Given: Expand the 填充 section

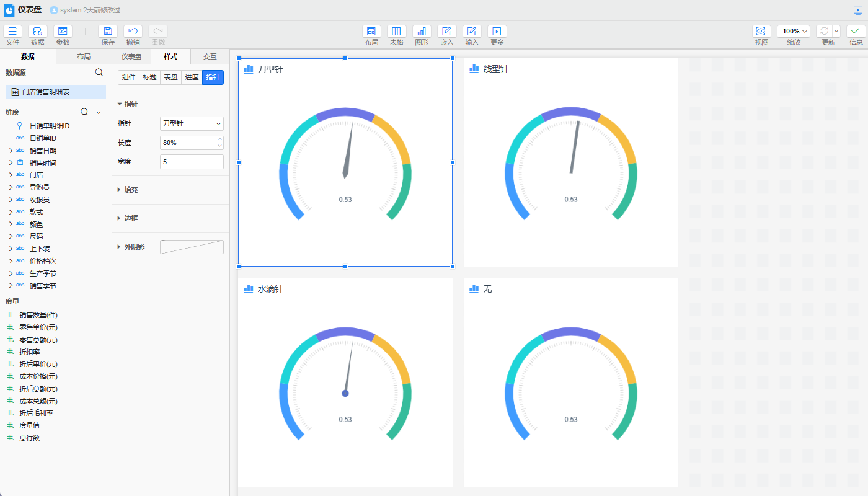Looking at the screenshot, I should click(x=131, y=190).
